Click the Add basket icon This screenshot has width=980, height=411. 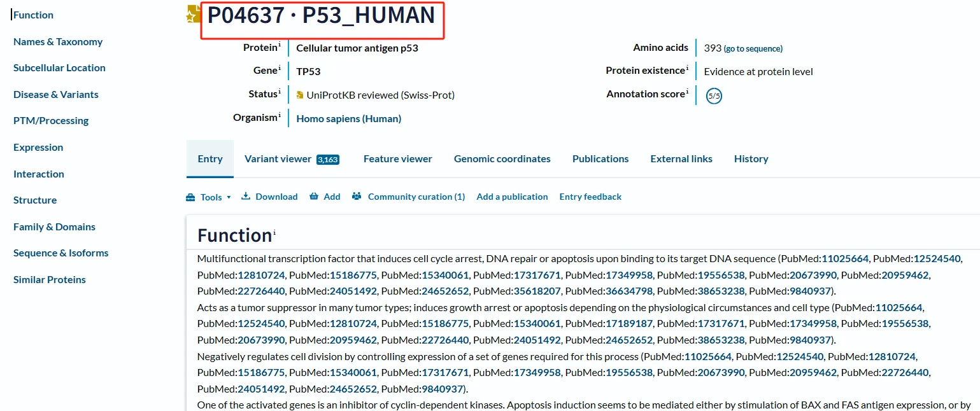click(x=313, y=197)
